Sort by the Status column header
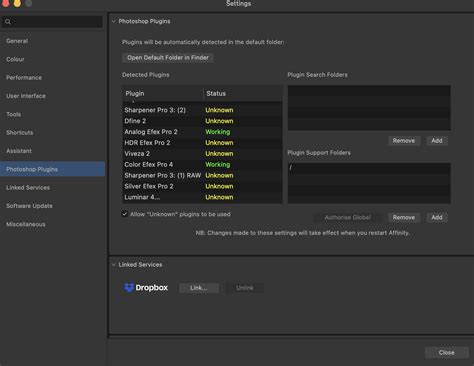This screenshot has height=366, width=474. 243,93
